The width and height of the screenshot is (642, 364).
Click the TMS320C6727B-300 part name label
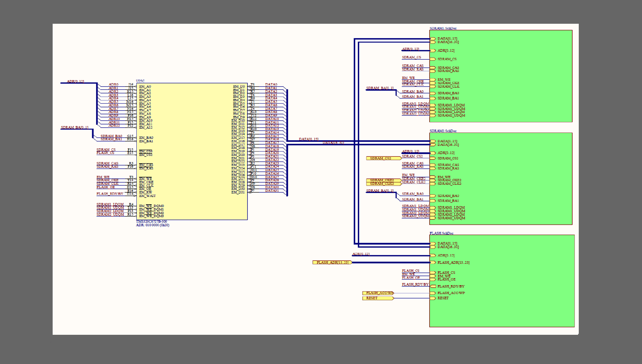pyautogui.click(x=152, y=222)
